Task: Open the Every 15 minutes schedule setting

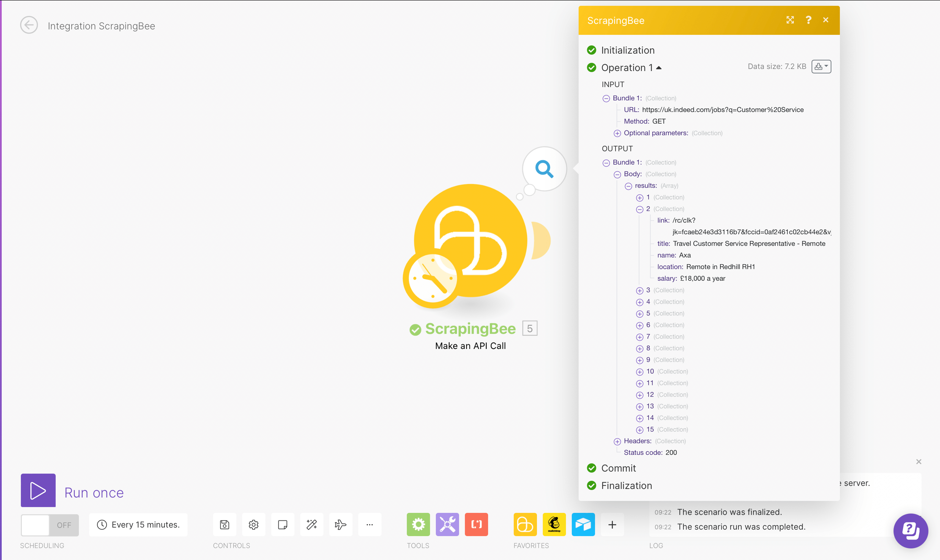Action: tap(138, 525)
